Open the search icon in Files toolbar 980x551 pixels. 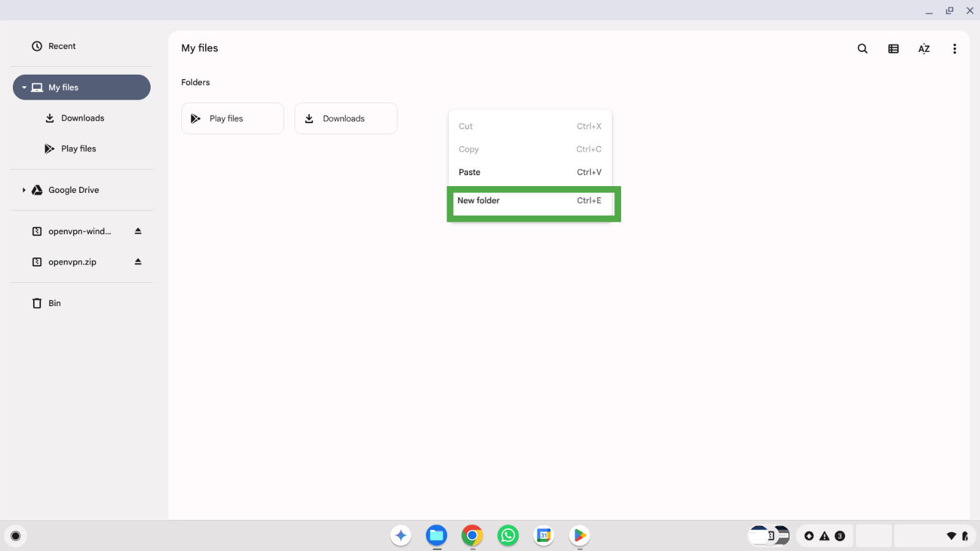(x=862, y=48)
